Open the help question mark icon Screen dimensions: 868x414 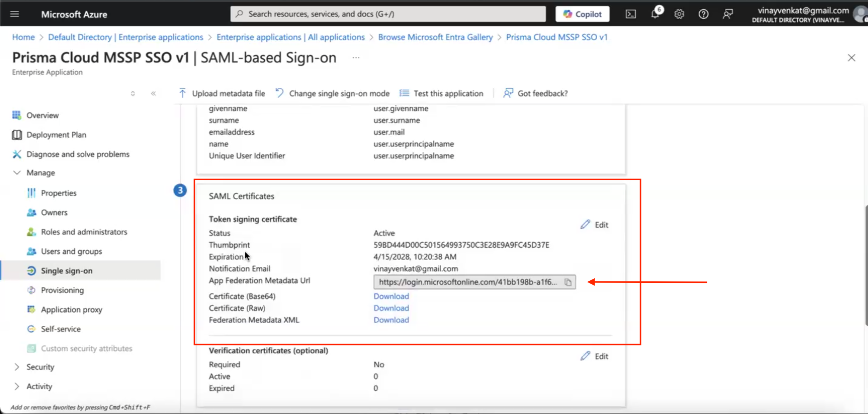click(x=704, y=14)
